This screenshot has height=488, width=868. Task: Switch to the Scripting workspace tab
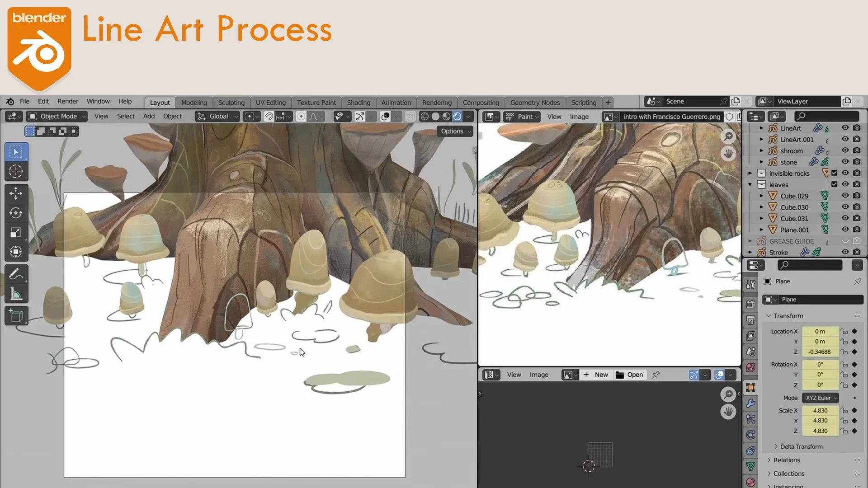click(583, 102)
